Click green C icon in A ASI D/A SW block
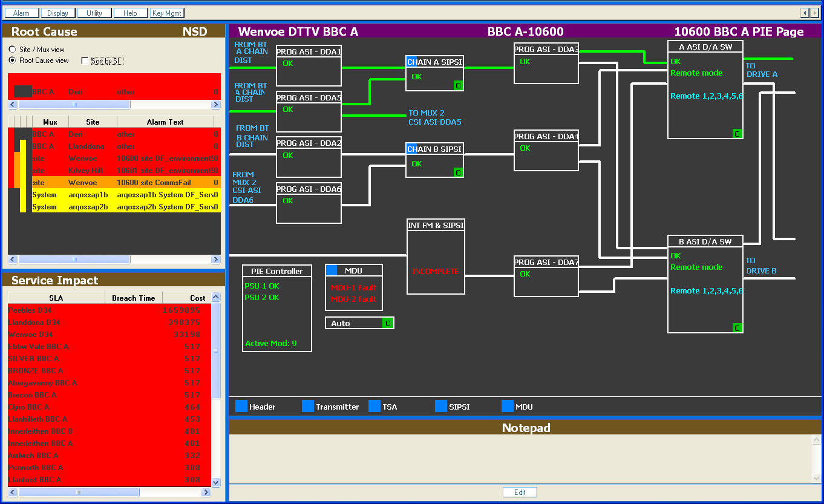 737,134
